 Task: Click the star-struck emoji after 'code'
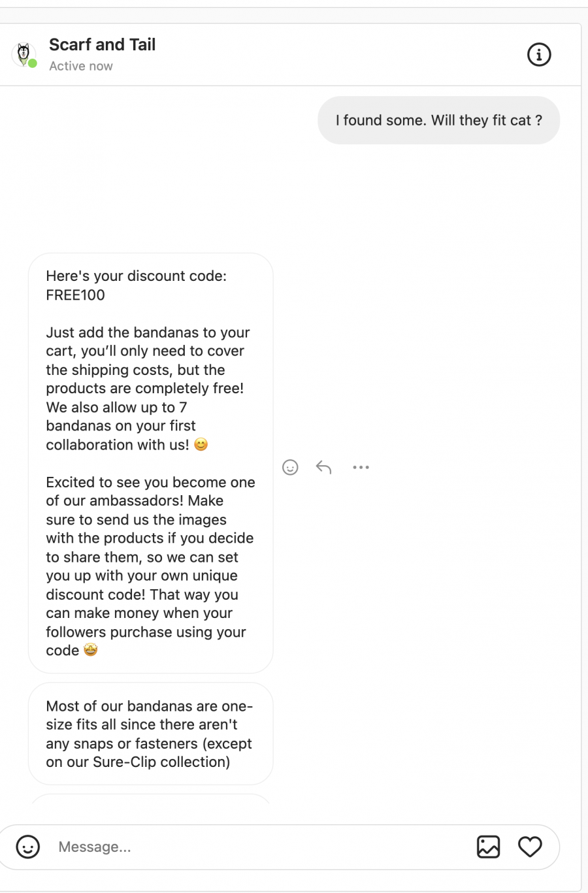click(91, 650)
